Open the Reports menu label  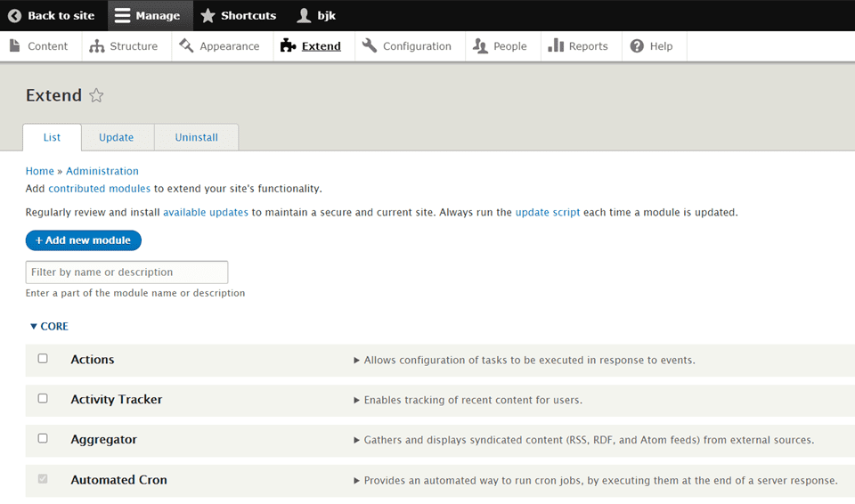(x=589, y=46)
